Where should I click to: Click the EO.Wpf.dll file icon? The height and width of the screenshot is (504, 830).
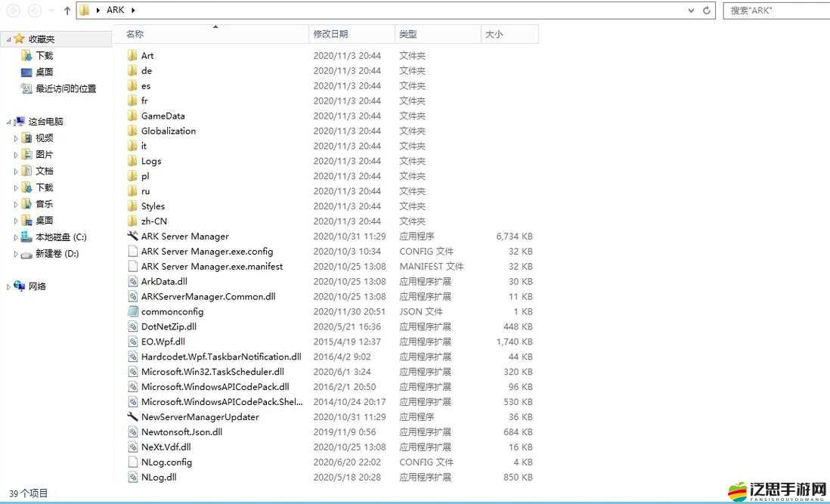click(133, 342)
